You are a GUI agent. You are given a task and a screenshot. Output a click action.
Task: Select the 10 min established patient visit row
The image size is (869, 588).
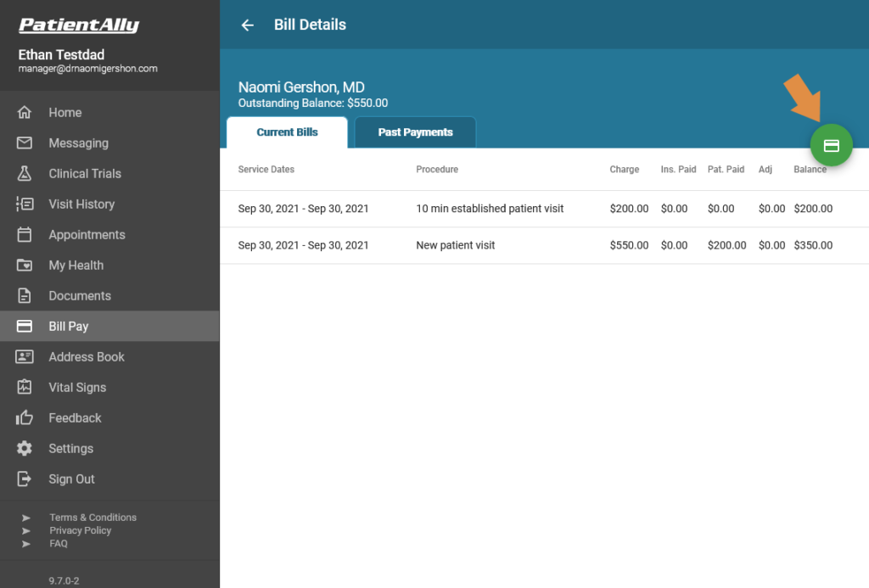(544, 209)
